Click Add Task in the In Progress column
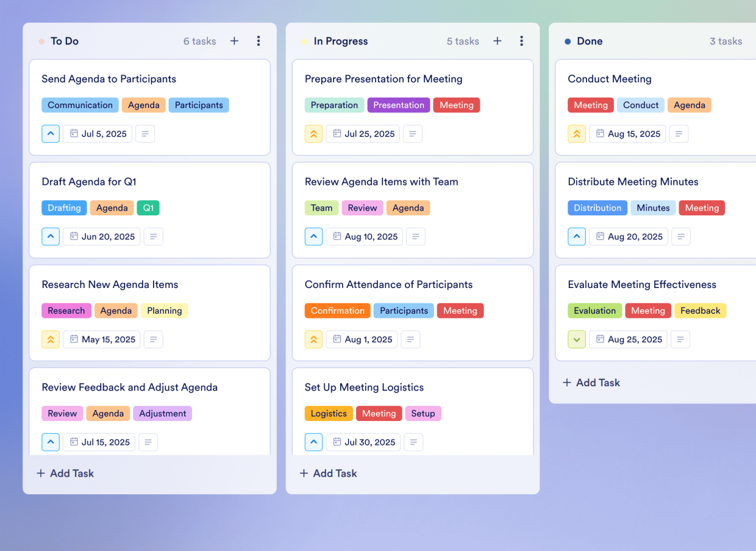756x551 pixels. coord(328,473)
